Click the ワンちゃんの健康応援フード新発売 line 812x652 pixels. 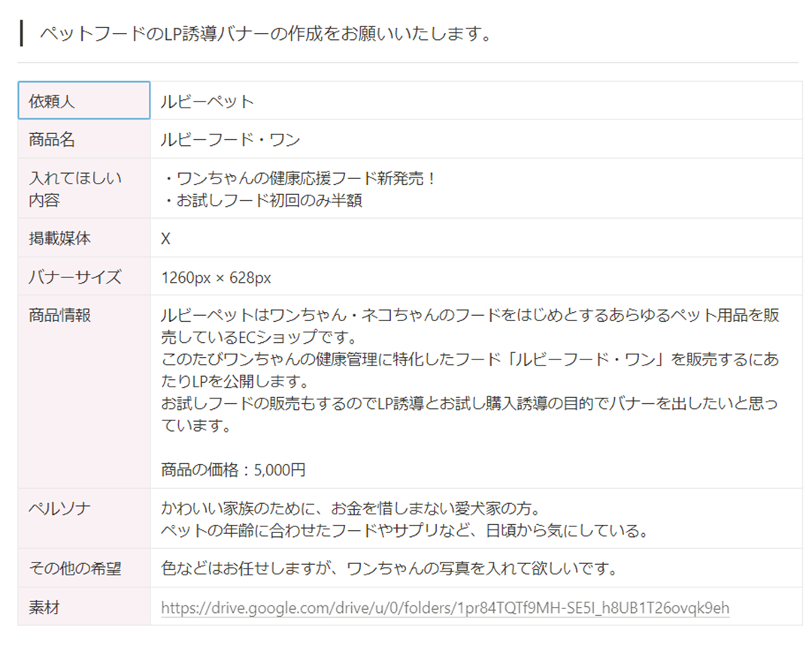tap(300, 179)
